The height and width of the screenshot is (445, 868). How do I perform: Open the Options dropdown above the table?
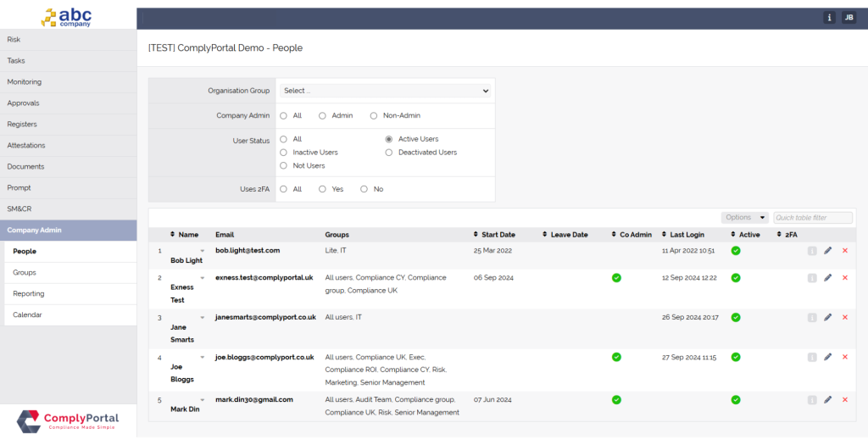745,218
